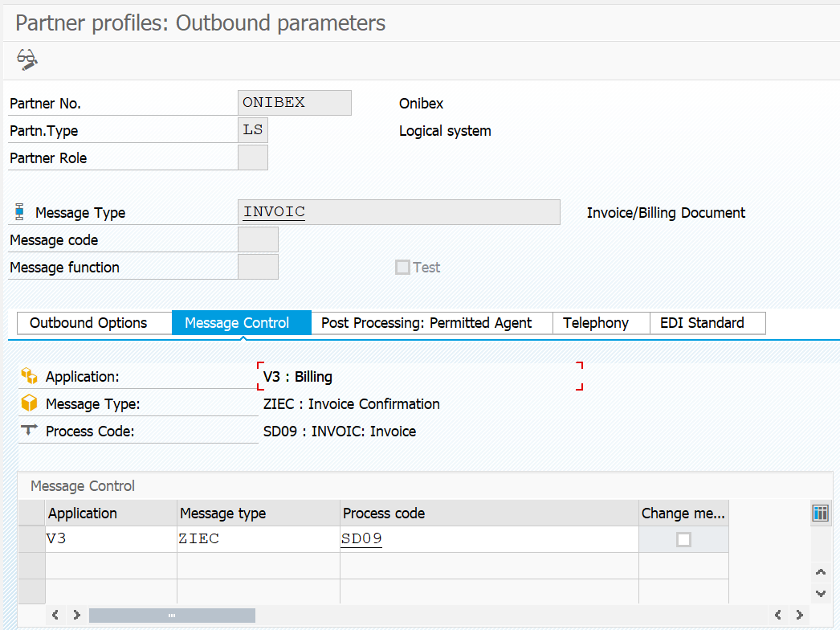Click the ZIEC message type cell

click(257, 539)
